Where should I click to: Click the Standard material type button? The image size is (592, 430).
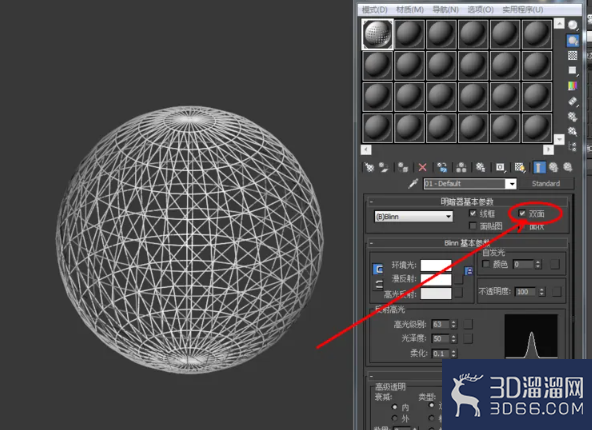click(546, 183)
